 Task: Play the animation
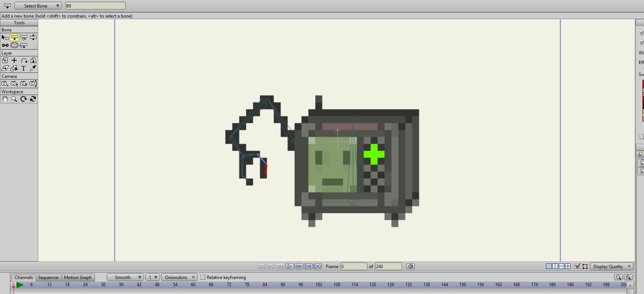coord(290,266)
